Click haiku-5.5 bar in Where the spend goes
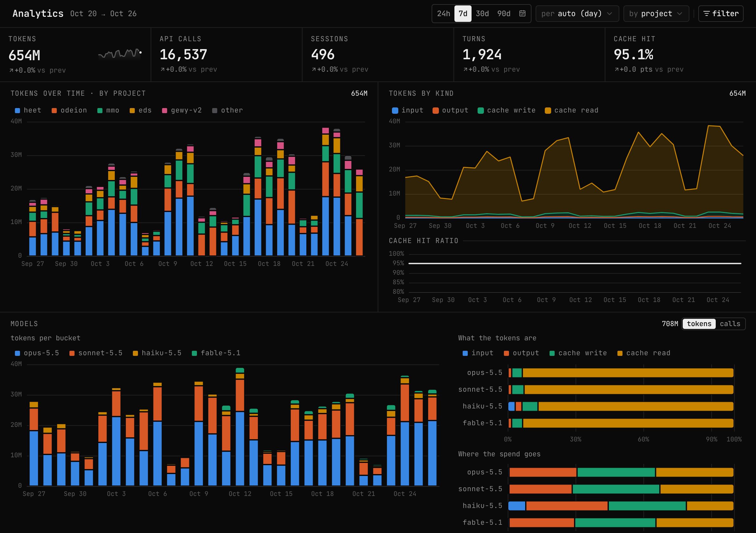Image resolution: width=756 pixels, height=533 pixels. click(x=621, y=506)
